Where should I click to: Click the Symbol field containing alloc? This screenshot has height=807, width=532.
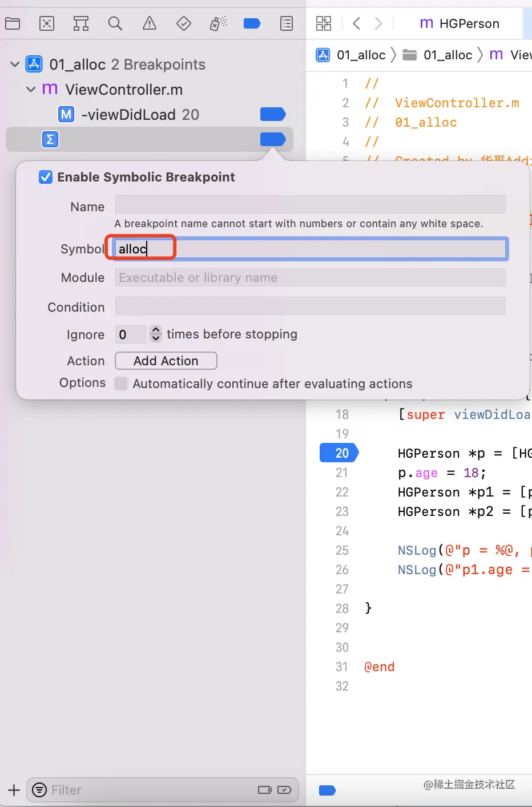point(311,249)
